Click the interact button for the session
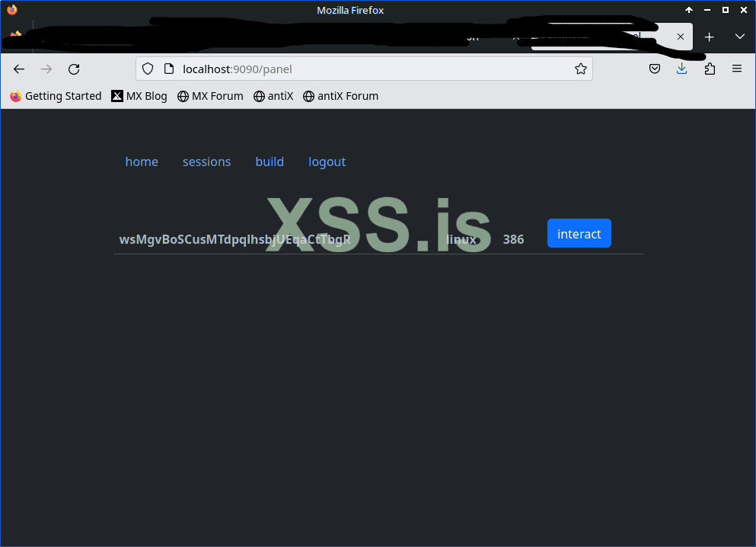Screen dimensions: 756x547 pos(579,233)
